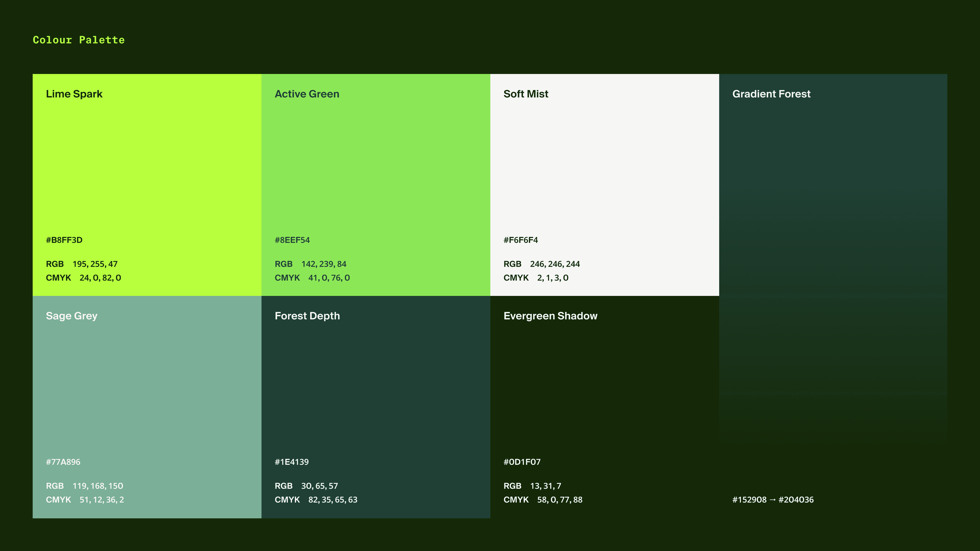Select RGB value 195, 255, 47
980x551 pixels.
[95, 264]
